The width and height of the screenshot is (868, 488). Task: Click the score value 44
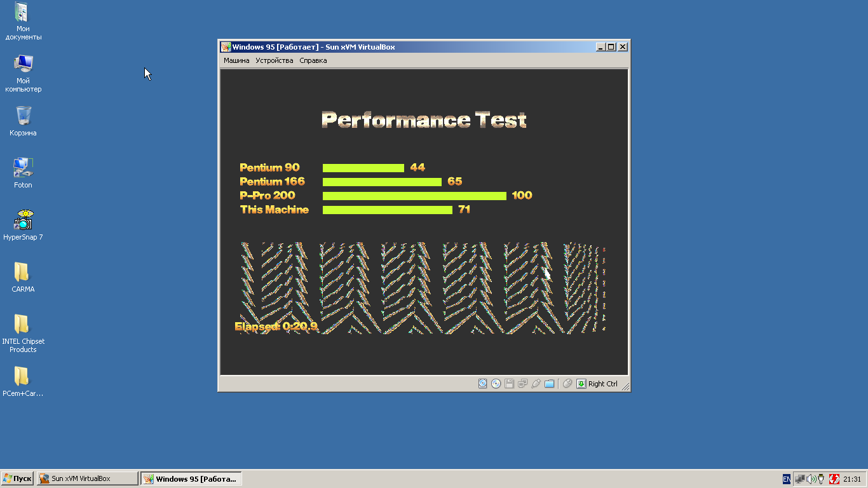coord(417,168)
